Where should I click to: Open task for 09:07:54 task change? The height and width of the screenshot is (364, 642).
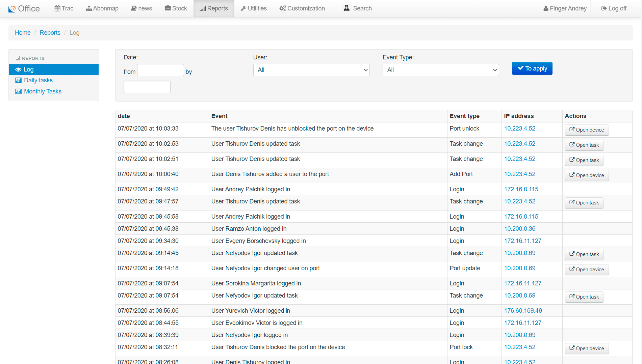[584, 297]
